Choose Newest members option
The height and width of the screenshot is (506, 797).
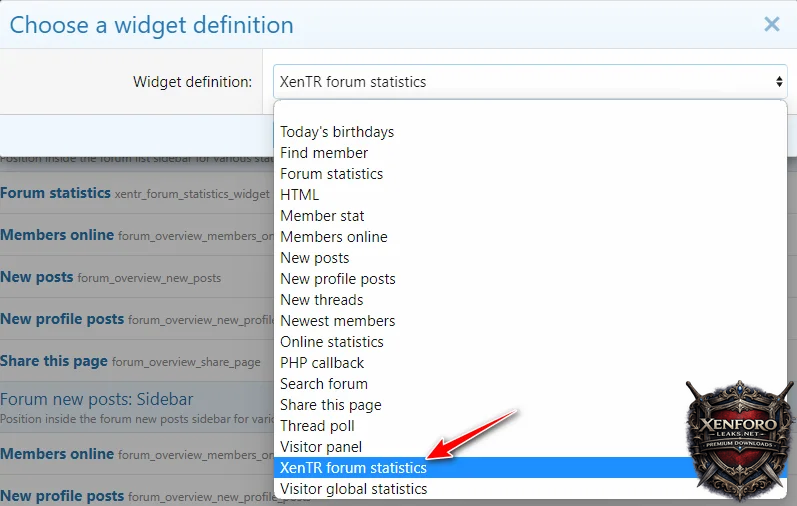coord(337,321)
